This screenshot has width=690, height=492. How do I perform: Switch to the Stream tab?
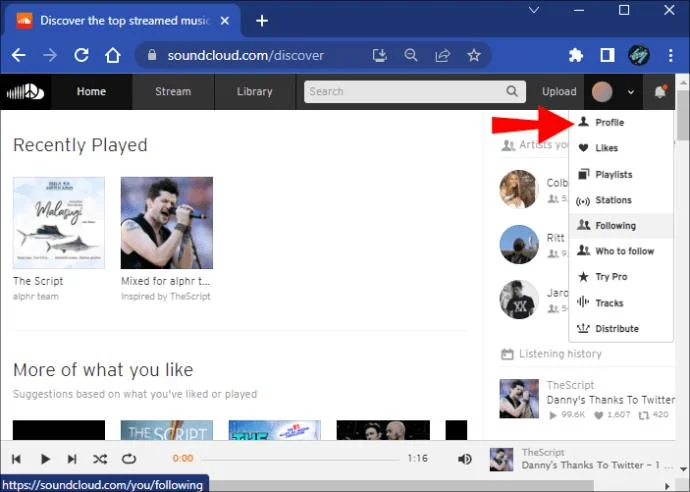tap(173, 92)
